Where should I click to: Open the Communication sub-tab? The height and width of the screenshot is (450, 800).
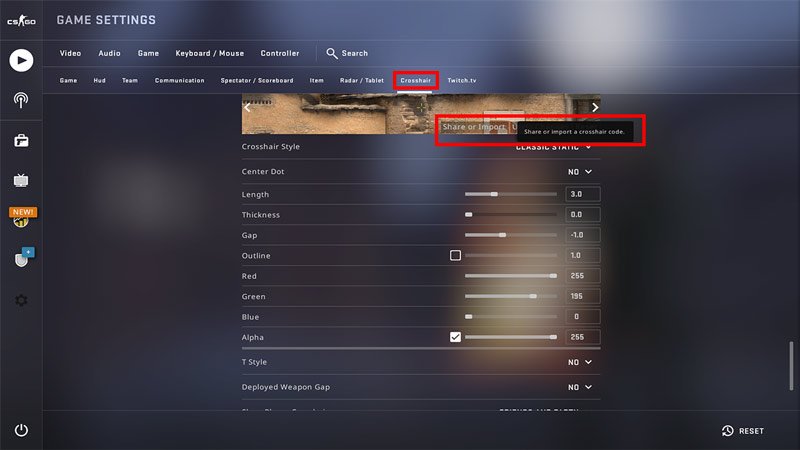coord(180,80)
